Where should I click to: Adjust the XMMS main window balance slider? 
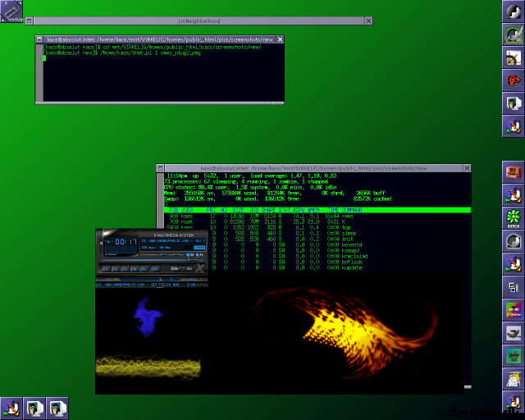click(x=176, y=254)
